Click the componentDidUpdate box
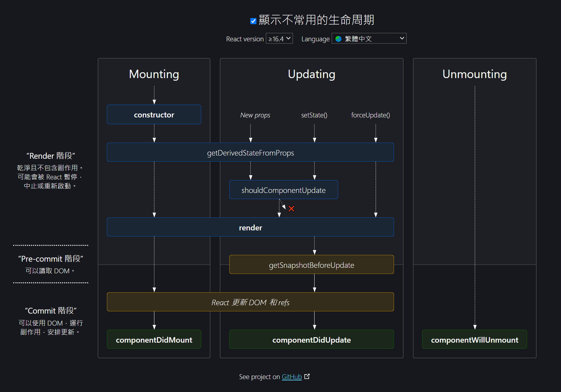Image resolution: width=561 pixels, height=392 pixels. pos(311,339)
